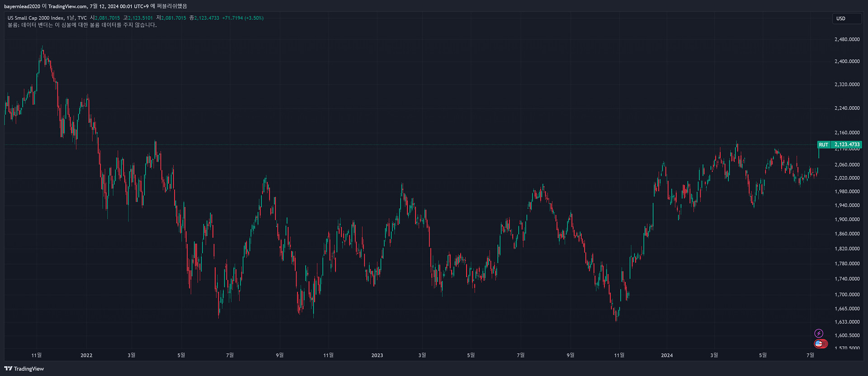Screen dimensions: 868x376
Task: Click the 2,123.4733 current price label
Action: point(847,145)
